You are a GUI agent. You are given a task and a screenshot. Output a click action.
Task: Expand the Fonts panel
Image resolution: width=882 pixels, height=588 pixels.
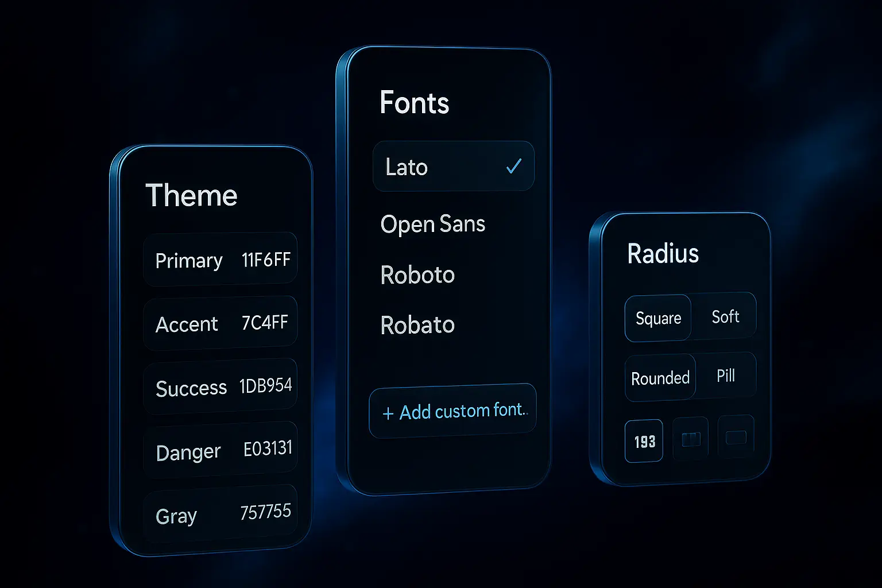click(415, 103)
